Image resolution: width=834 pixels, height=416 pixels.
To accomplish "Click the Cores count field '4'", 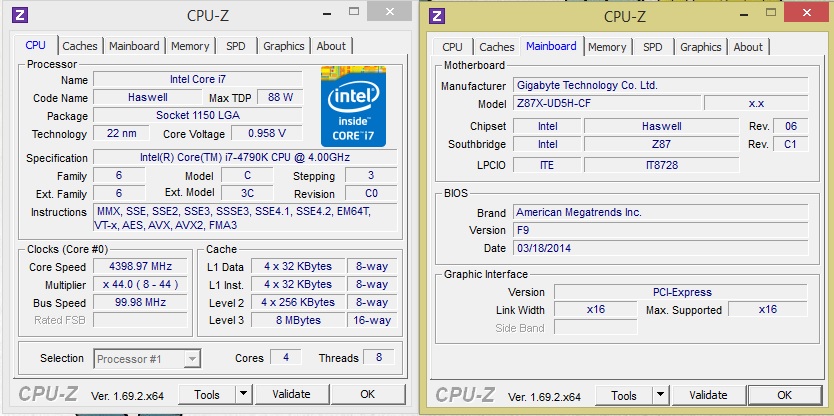I will click(x=286, y=357).
